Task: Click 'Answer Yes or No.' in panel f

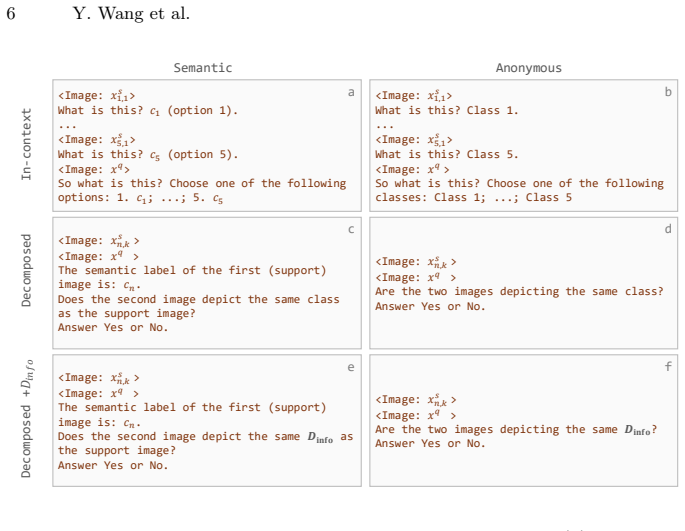Action: (x=430, y=444)
